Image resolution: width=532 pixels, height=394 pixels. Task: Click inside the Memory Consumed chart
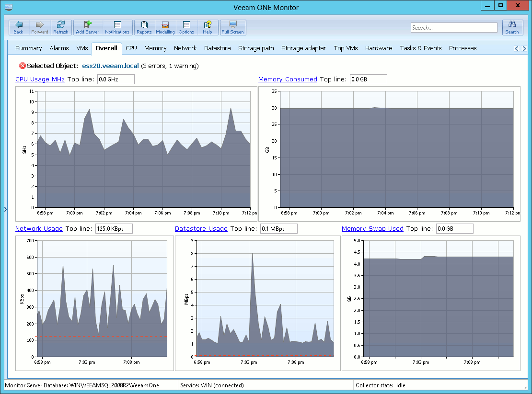pos(397,149)
